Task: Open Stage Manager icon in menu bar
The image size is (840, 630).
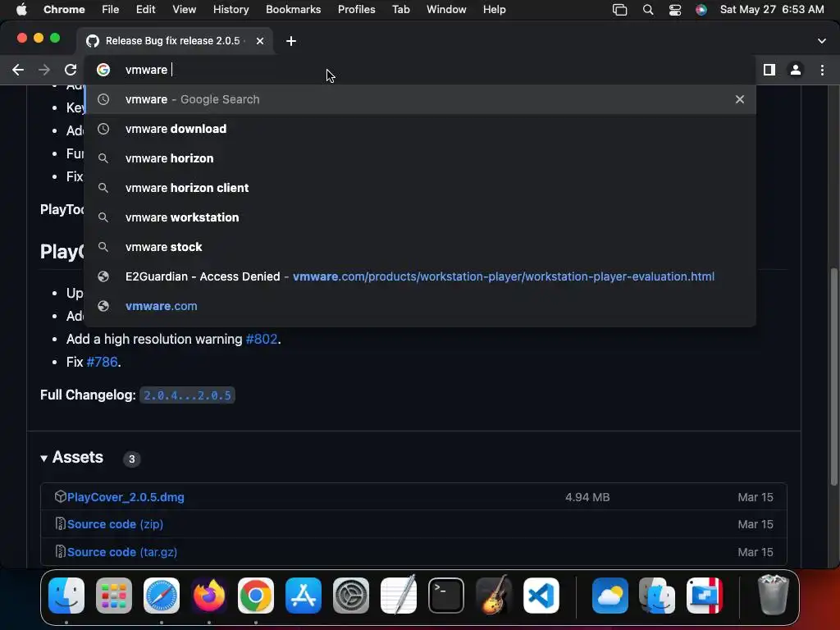Action: pos(620,10)
